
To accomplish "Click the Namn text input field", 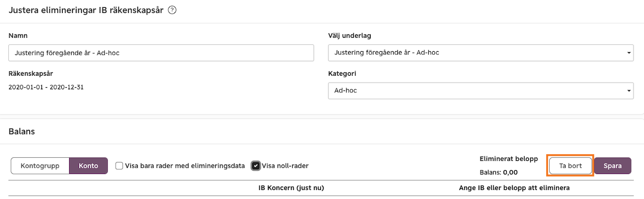I will [161, 53].
